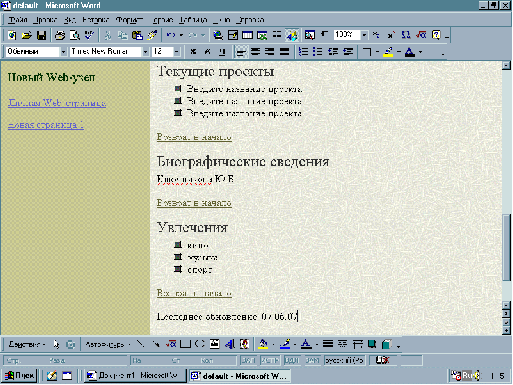
Task: Toggle center alignment on the formatting toolbar
Action: pyautogui.click(x=255, y=52)
